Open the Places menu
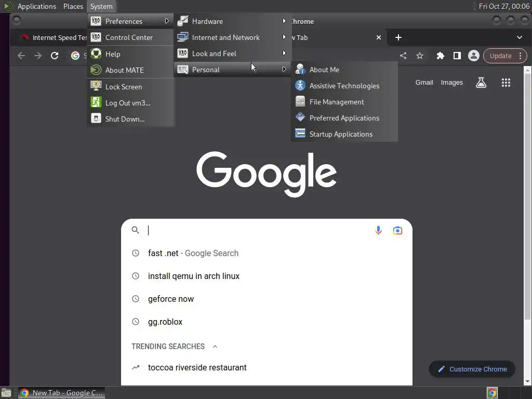The height and width of the screenshot is (399, 532). 73,6
